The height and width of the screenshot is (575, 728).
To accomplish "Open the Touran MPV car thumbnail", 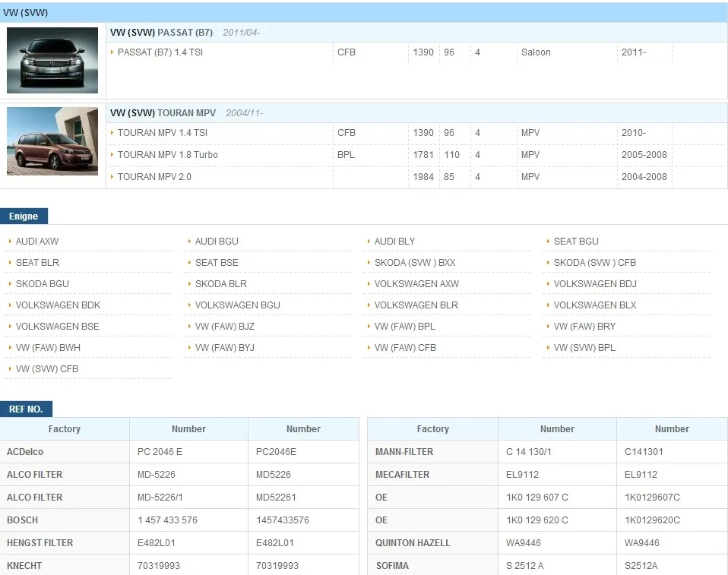I will click(52, 141).
